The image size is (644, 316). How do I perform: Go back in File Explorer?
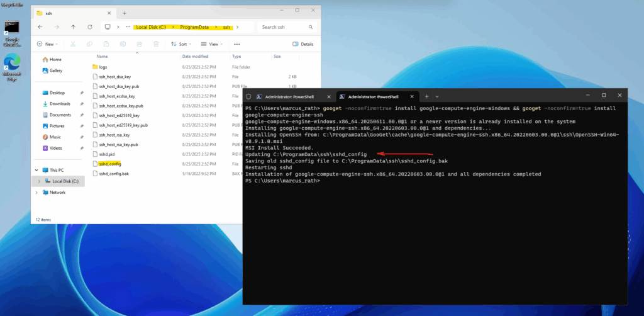(x=40, y=27)
